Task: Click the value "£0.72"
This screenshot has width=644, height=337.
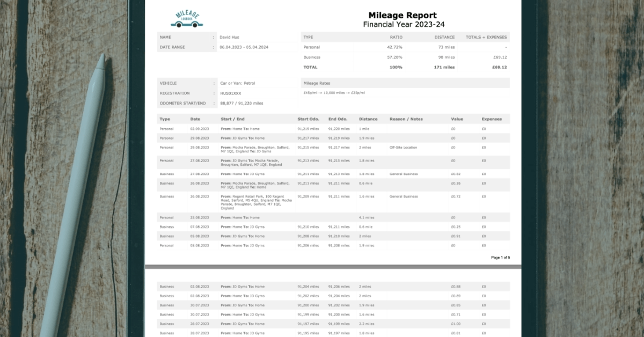Action: [456, 196]
